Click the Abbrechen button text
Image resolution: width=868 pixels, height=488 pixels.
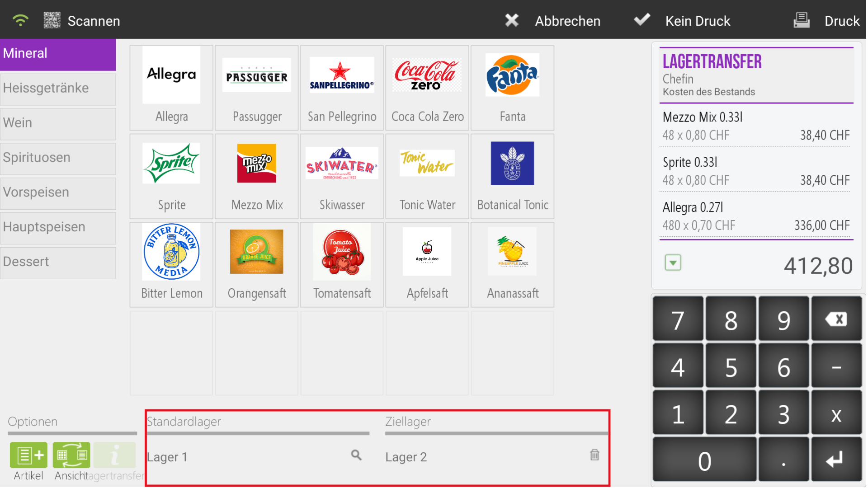(x=567, y=21)
